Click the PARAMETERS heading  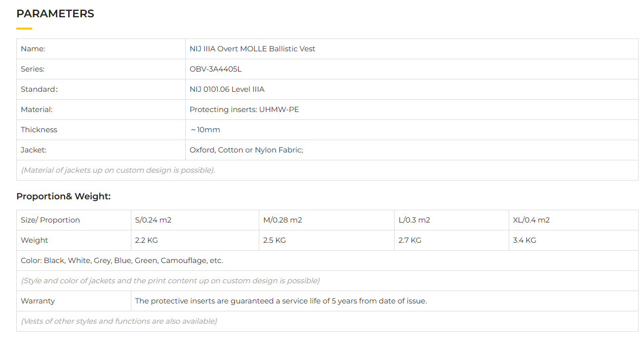55,14
